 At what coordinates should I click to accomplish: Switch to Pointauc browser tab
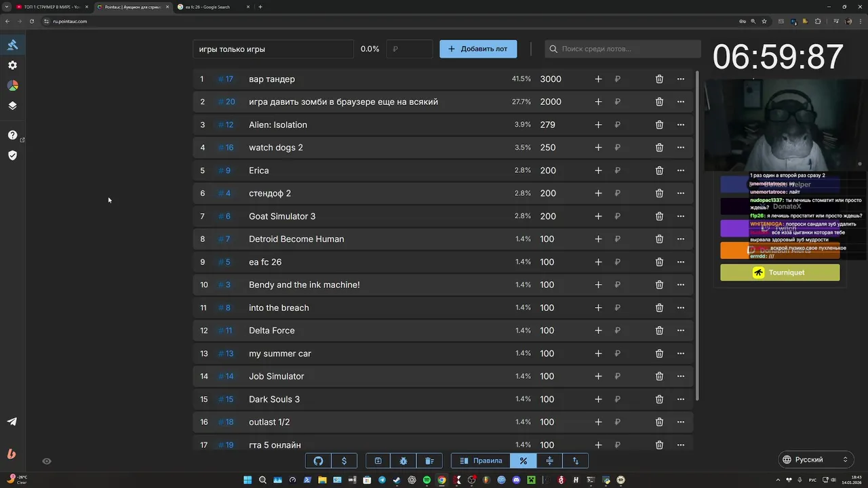(x=132, y=7)
